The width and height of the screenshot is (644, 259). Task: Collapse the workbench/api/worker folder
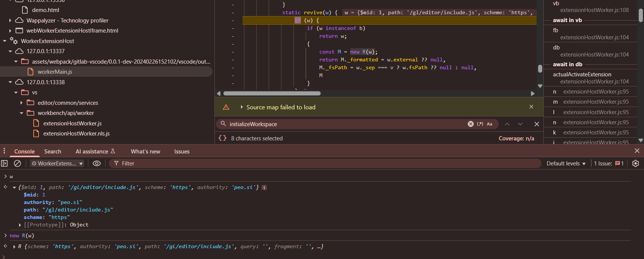click(x=21, y=113)
